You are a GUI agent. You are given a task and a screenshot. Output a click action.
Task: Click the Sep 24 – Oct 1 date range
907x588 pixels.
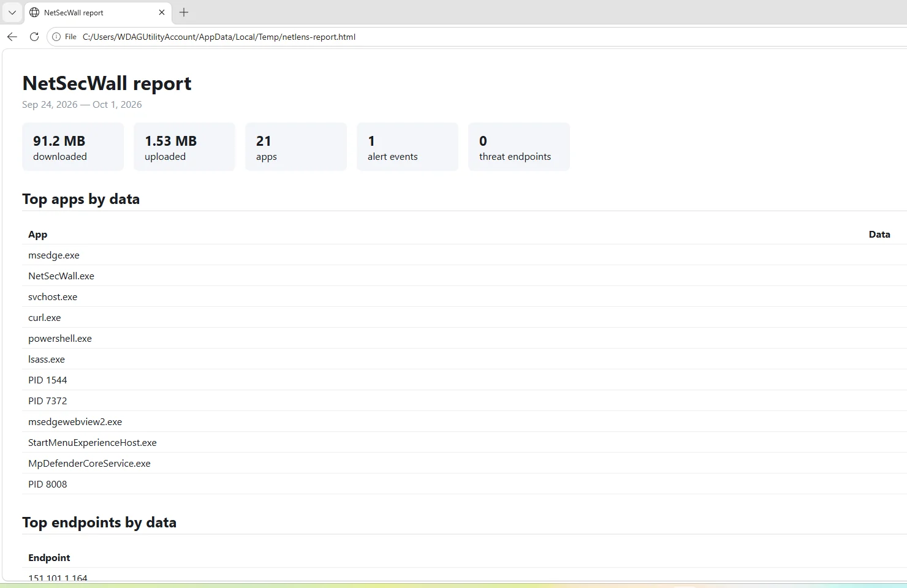coord(82,105)
